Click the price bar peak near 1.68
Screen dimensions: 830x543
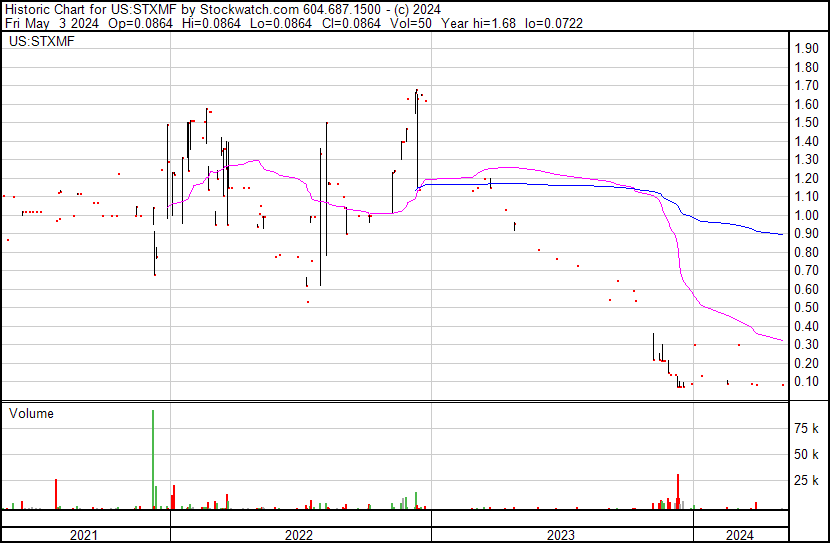tap(417, 90)
